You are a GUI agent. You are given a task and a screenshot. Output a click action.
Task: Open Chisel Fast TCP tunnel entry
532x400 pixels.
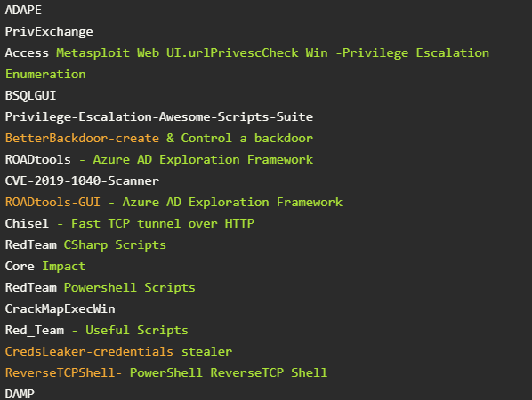click(130, 224)
